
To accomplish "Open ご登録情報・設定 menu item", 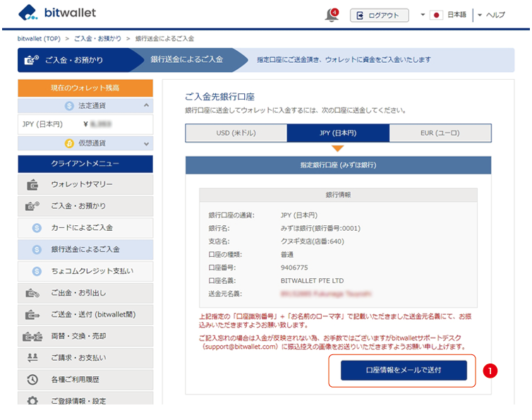I will point(85,398).
